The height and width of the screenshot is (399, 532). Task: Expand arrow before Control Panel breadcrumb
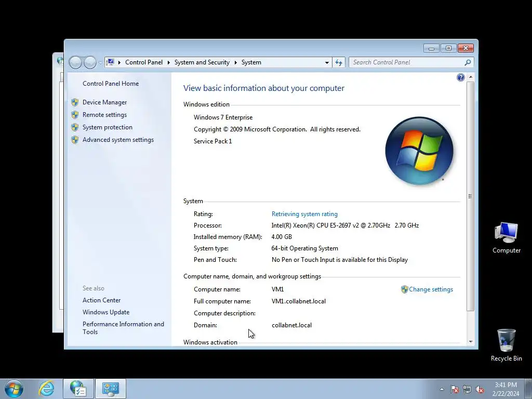point(119,62)
